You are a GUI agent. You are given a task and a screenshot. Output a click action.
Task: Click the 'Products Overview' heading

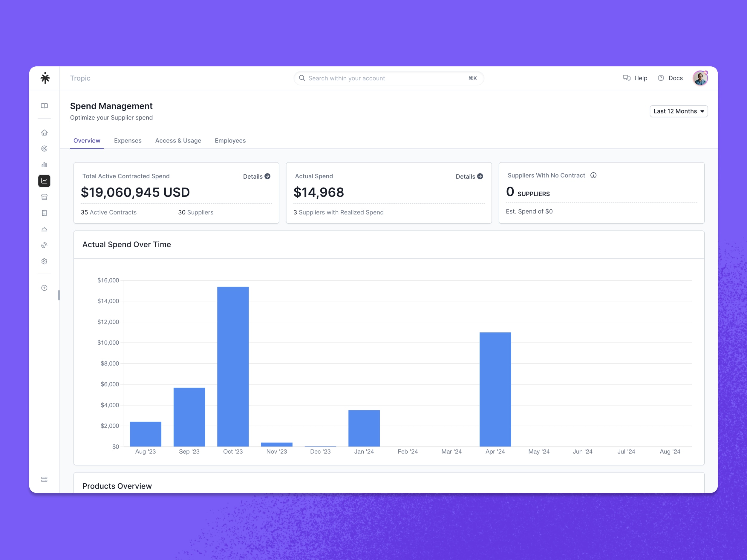pos(117,486)
